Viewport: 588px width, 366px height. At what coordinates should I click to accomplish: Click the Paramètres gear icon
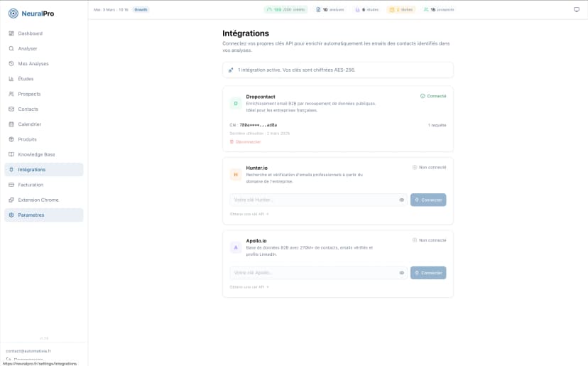(11, 215)
